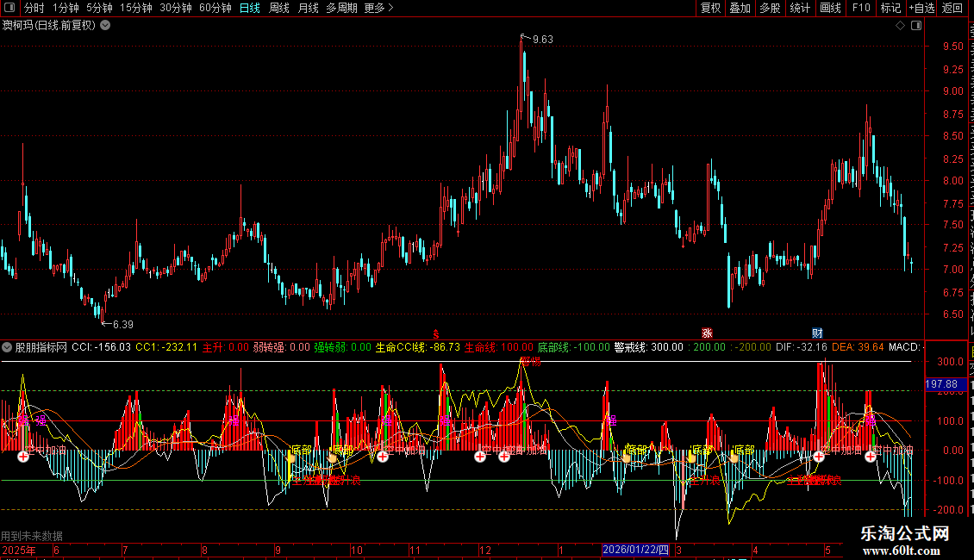The height and width of the screenshot is (560, 974).
Task: Switch to the 分时 chart tab
Action: coord(34,8)
